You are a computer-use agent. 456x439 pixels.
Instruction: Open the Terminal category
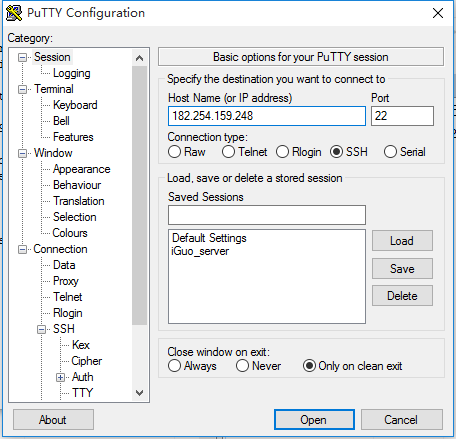(54, 89)
